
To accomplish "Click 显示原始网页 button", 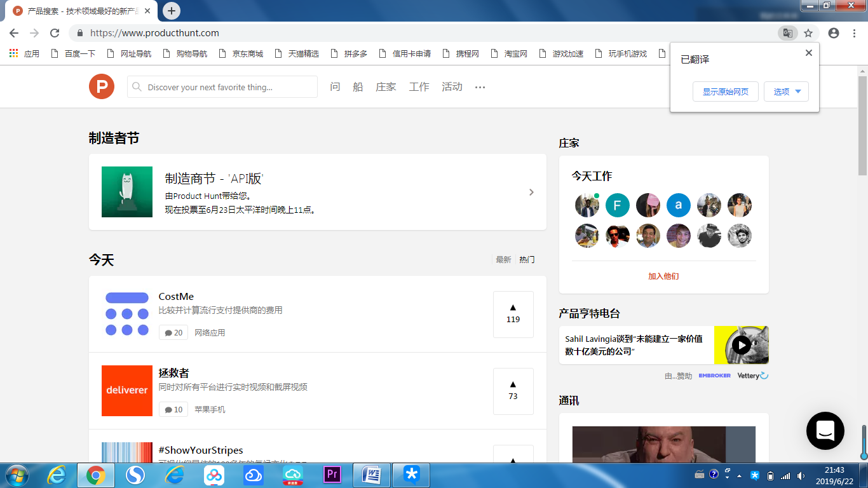I will pos(726,91).
